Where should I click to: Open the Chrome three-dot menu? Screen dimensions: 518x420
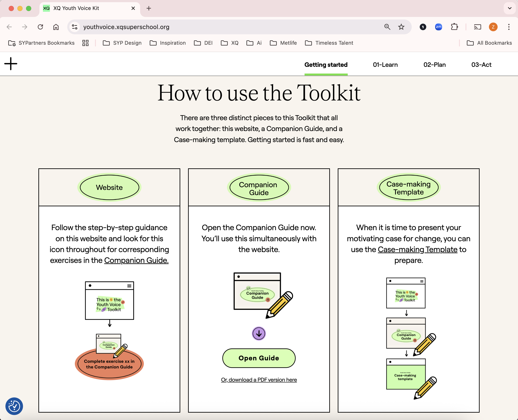pos(509,27)
